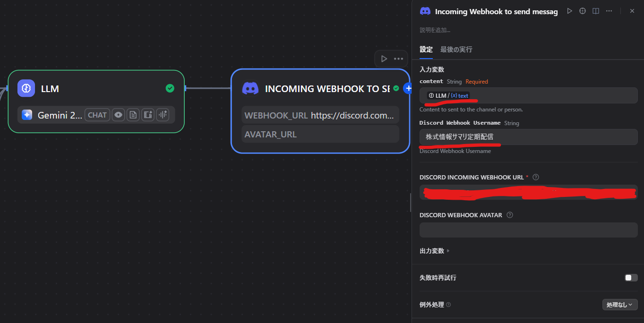Run node via play icon above webhook node
This screenshot has width=644, height=323.
click(x=384, y=59)
